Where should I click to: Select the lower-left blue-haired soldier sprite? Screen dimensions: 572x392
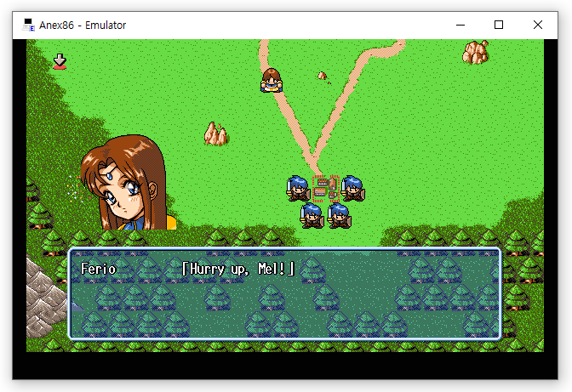point(312,216)
